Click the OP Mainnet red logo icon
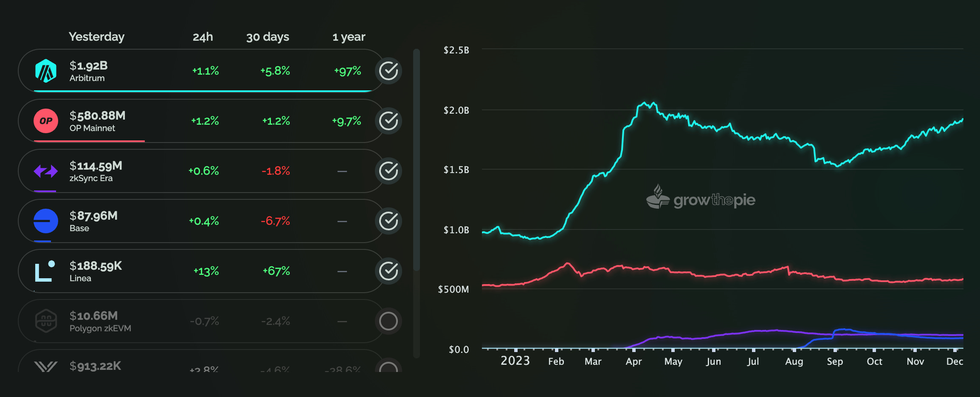The height and width of the screenshot is (397, 980). point(46,121)
